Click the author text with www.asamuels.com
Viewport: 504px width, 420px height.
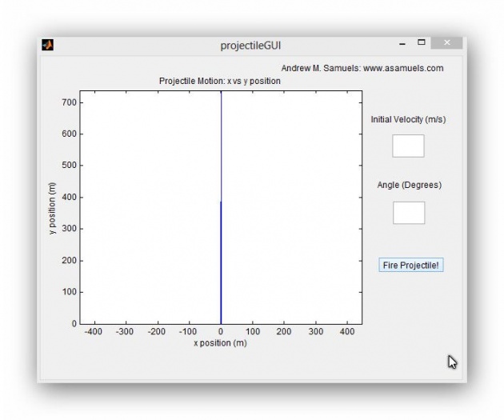tap(362, 68)
